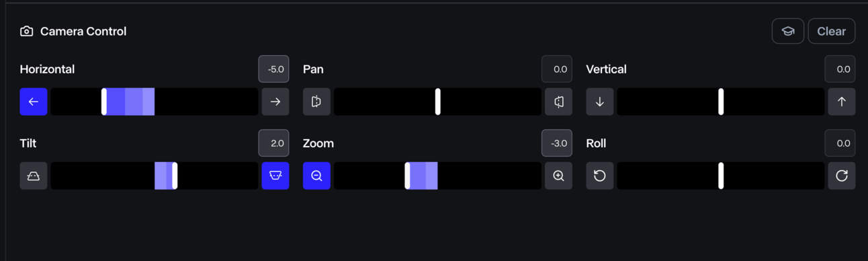Click on the Roll slider track
Screen dimensions: 868x261
[x=721, y=176]
